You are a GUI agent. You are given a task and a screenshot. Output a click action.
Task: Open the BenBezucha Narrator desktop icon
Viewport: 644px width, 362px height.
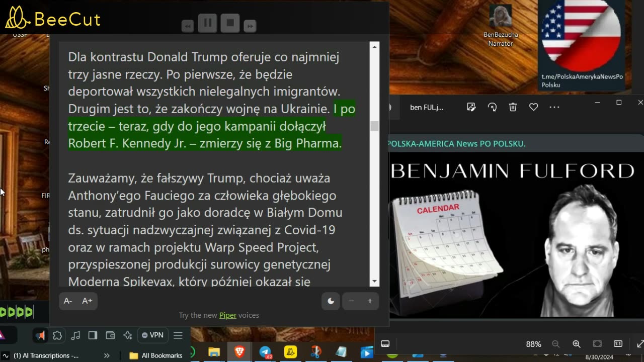tap(501, 26)
